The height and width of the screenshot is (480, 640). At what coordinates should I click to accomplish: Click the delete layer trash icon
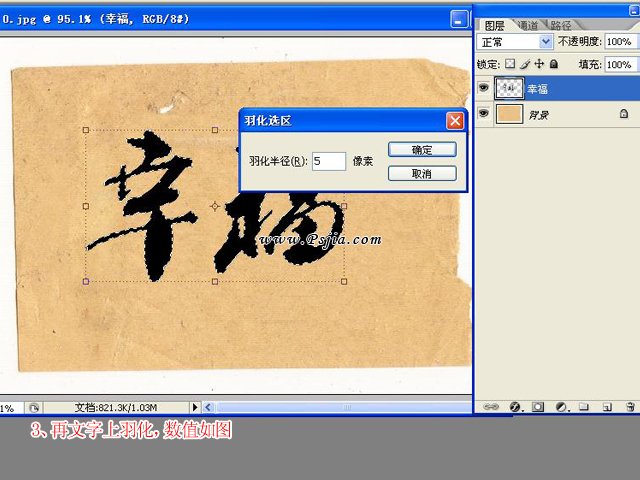point(630,407)
